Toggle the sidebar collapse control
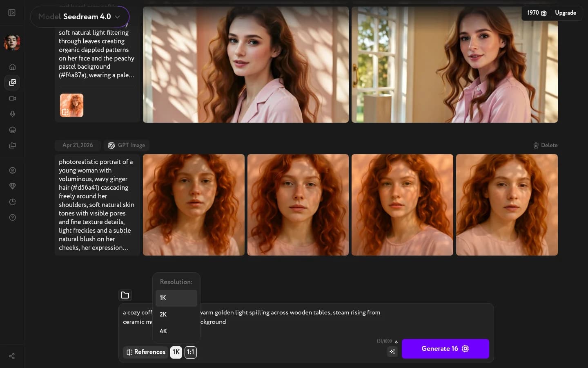 point(11,13)
